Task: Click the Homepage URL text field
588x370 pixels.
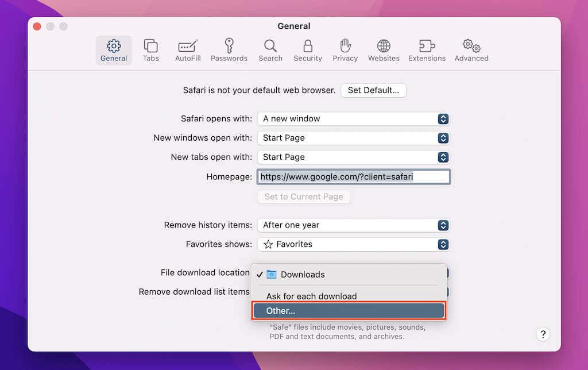Action: (353, 177)
